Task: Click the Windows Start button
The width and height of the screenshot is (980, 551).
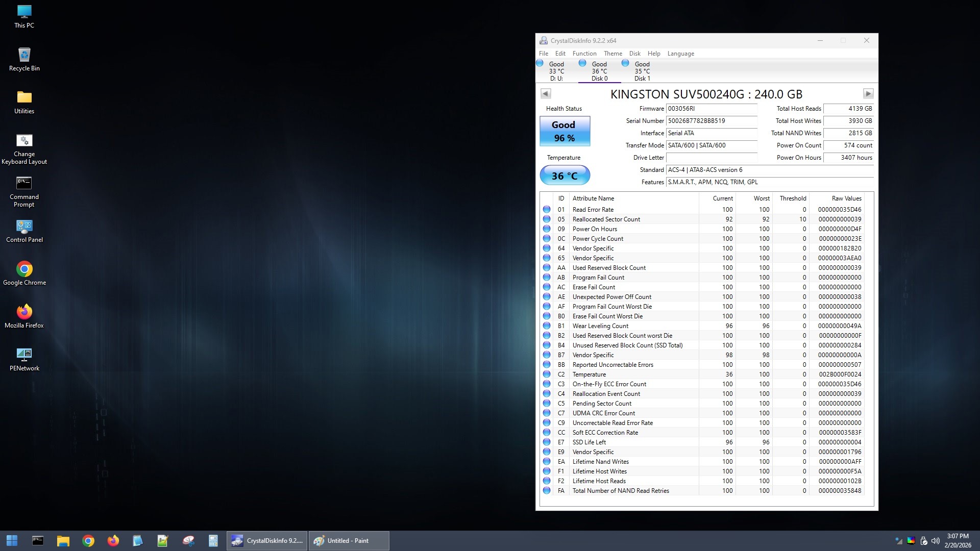Action: (12, 541)
